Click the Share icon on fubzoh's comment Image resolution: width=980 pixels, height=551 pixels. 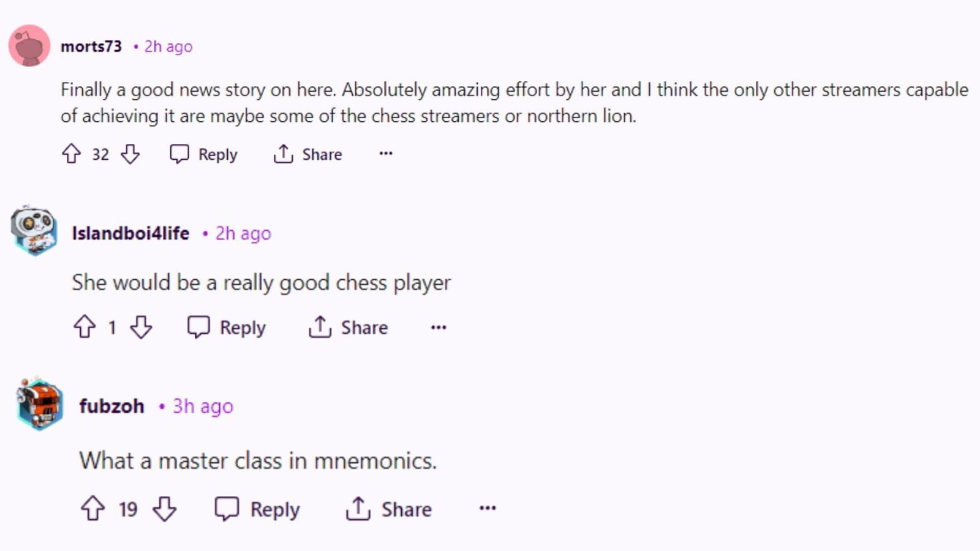point(359,509)
